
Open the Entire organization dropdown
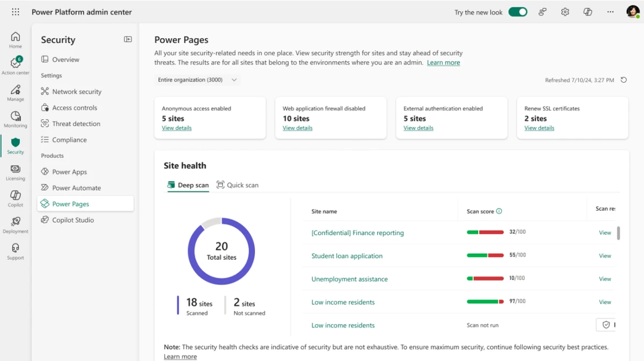[197, 79]
